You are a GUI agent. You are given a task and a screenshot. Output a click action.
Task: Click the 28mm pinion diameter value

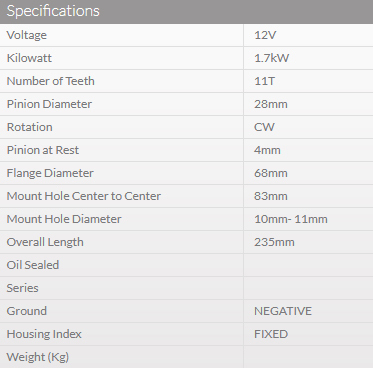271,104
